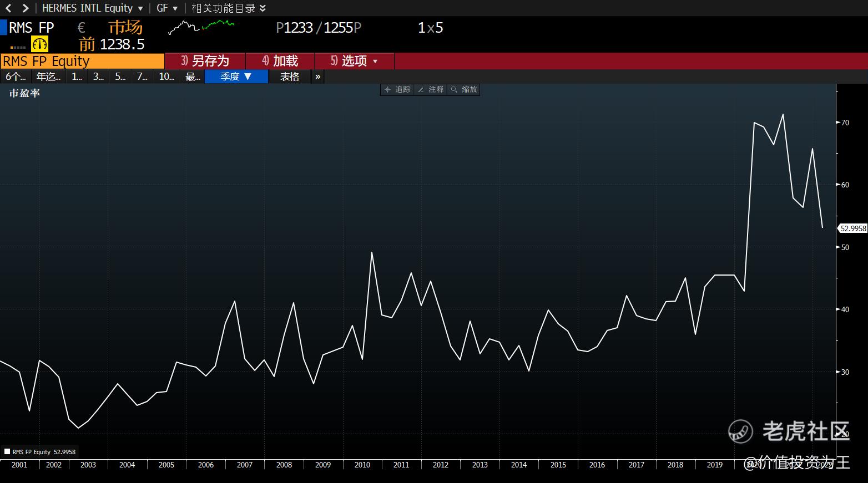The height and width of the screenshot is (483, 868).
Task: Click 另存为 to save as
Action: tap(205, 61)
